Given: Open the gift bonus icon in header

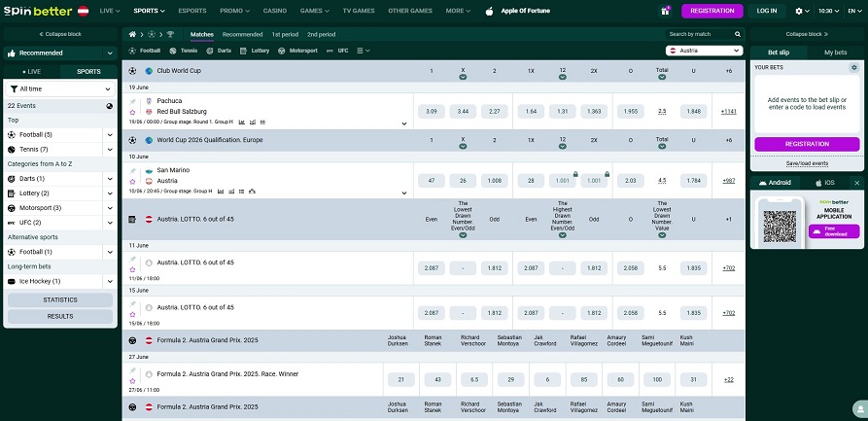Looking at the screenshot, I should 665,11.
